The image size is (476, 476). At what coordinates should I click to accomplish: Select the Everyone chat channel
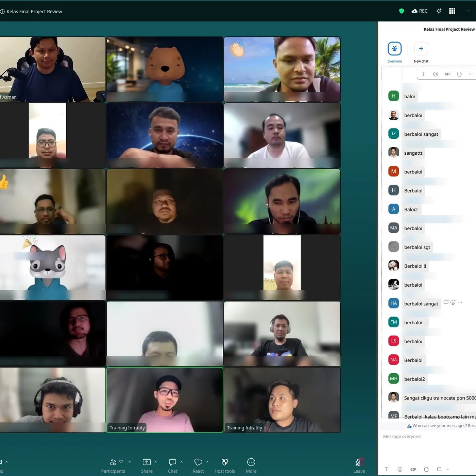[x=394, y=52]
